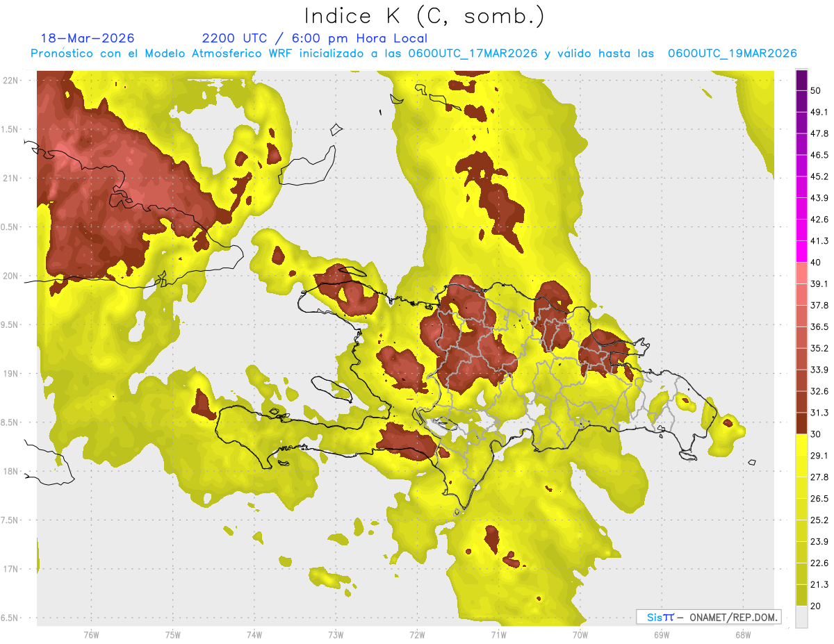
Task: Click the latitude label '20N'
Action: tap(10, 276)
